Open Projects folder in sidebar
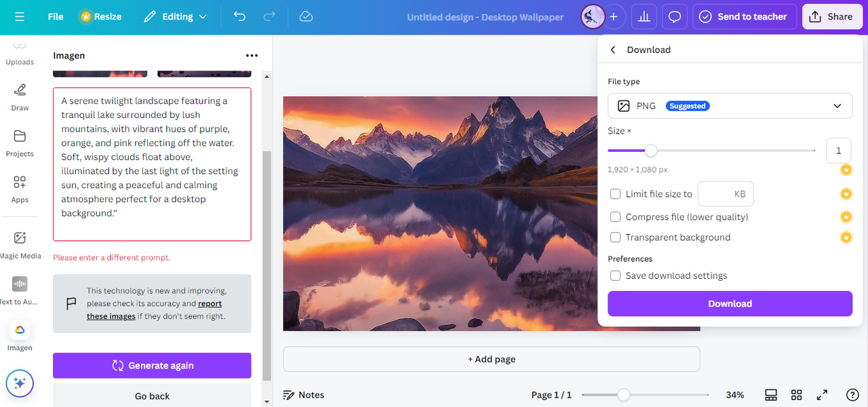 pos(20,143)
